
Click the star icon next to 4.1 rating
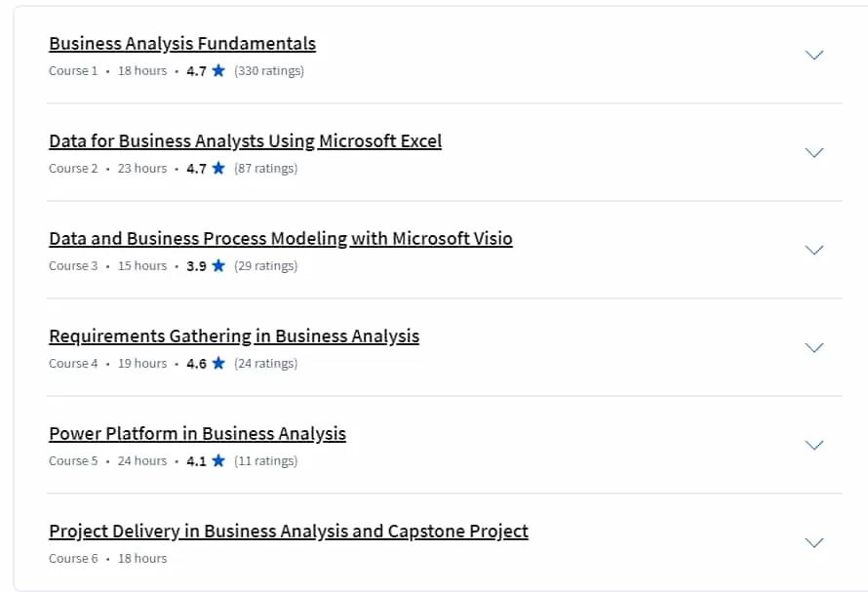(x=218, y=460)
